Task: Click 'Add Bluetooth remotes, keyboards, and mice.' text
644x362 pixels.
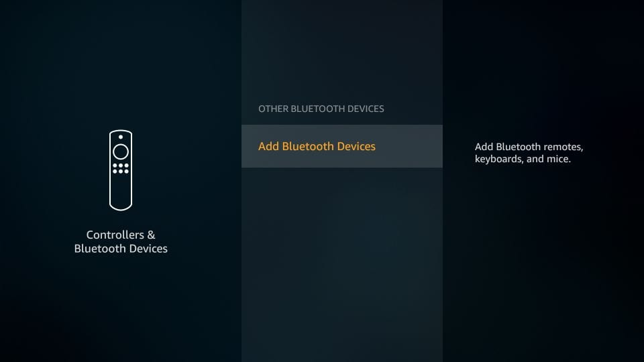Action: pyautogui.click(x=529, y=153)
